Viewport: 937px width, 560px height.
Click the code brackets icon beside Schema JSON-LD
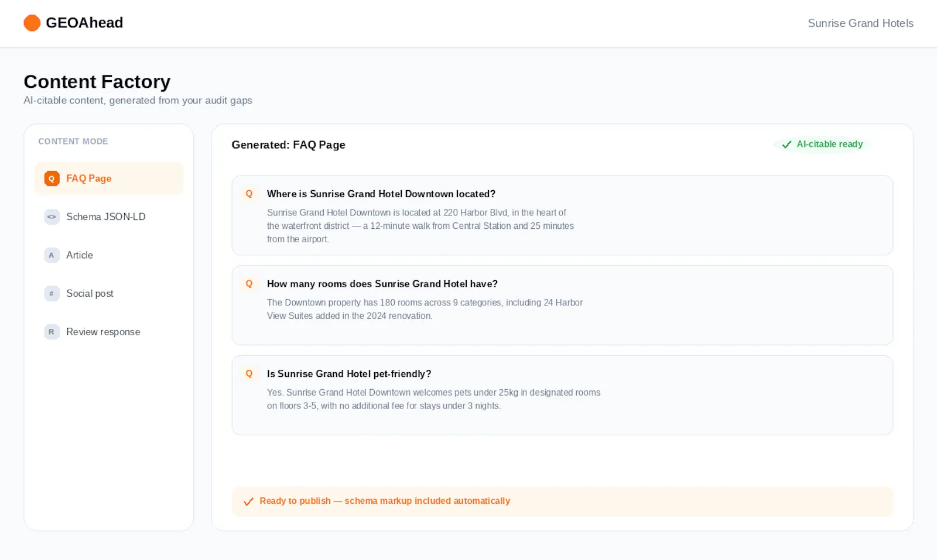click(x=52, y=217)
